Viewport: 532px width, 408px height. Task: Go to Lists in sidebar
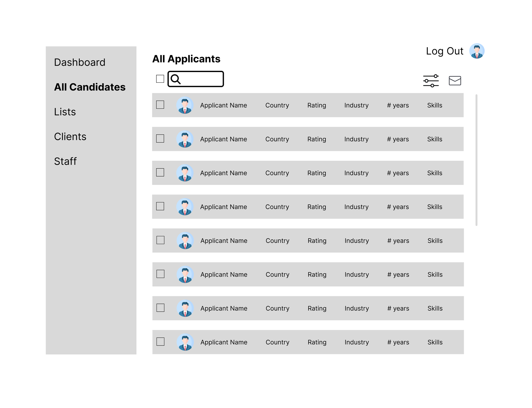tap(65, 112)
